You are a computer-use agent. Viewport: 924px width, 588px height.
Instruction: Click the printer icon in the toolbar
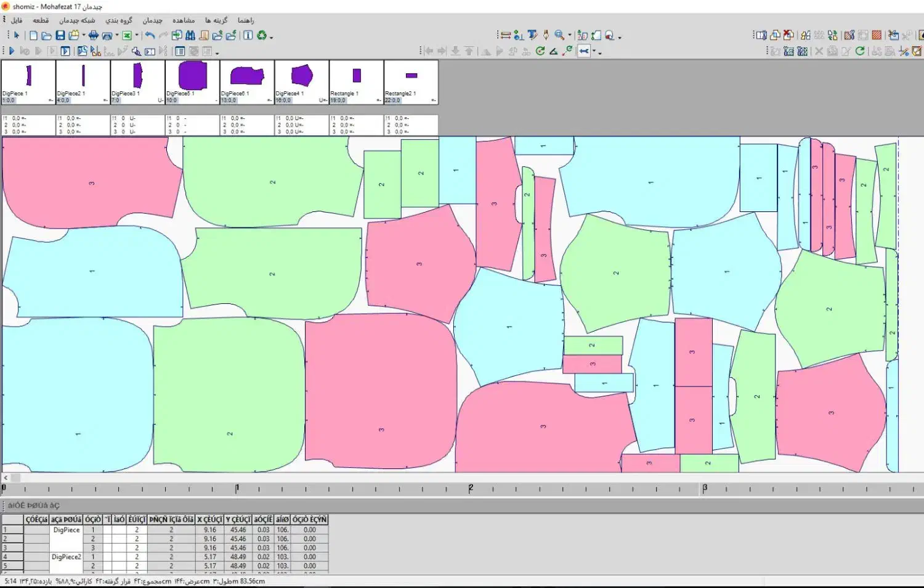[93, 36]
